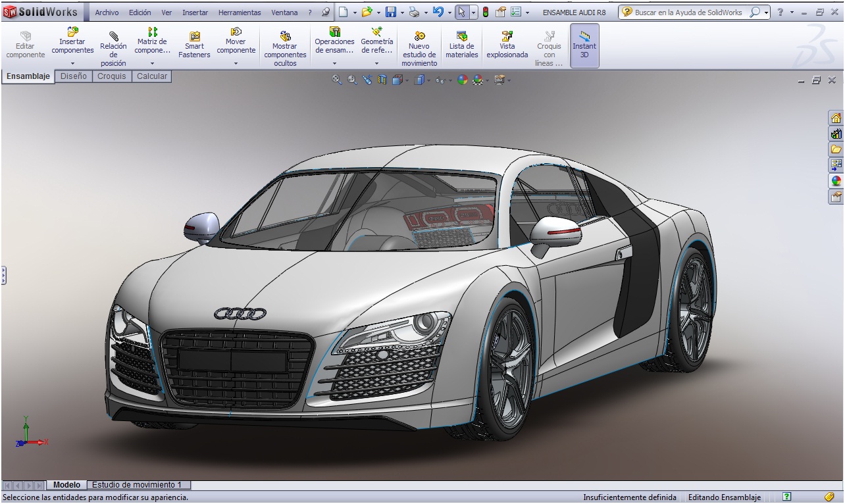Click Apply scene icon
845x504 pixels.
478,80
